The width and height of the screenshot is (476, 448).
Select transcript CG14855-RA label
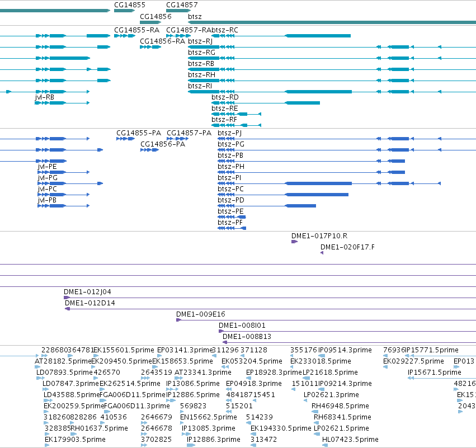click(136, 30)
